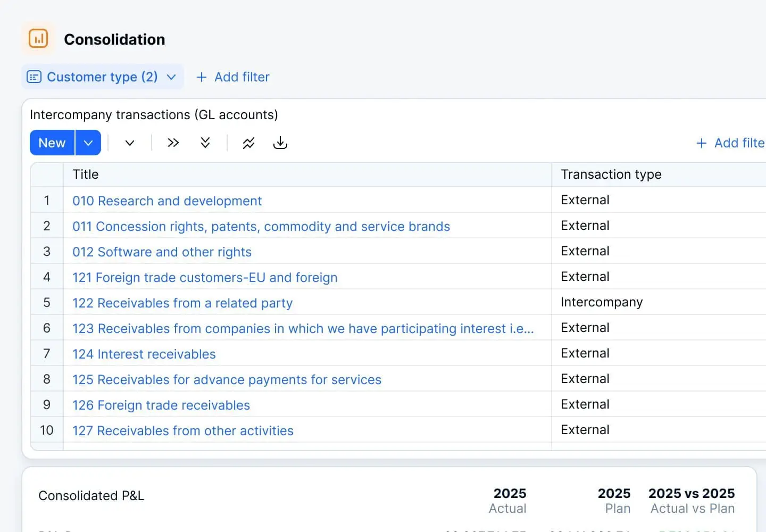This screenshot has width=766, height=532.
Task: Click the double-right chevron expand icon
Action: click(173, 143)
